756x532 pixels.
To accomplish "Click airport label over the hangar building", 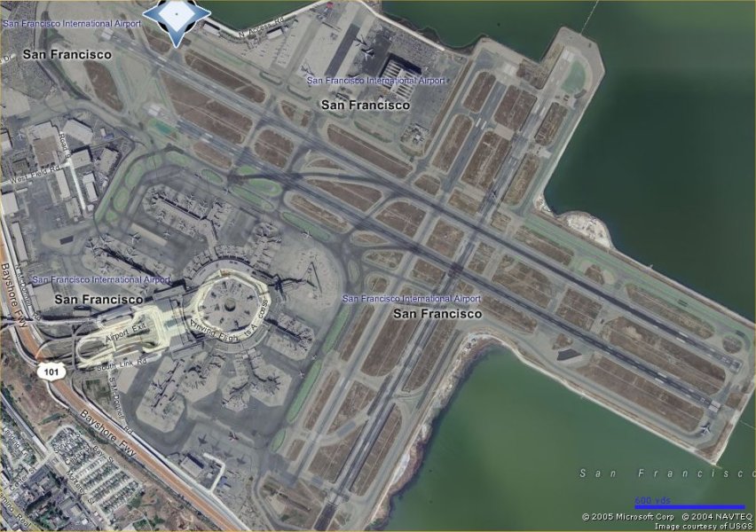I will click(x=376, y=81).
